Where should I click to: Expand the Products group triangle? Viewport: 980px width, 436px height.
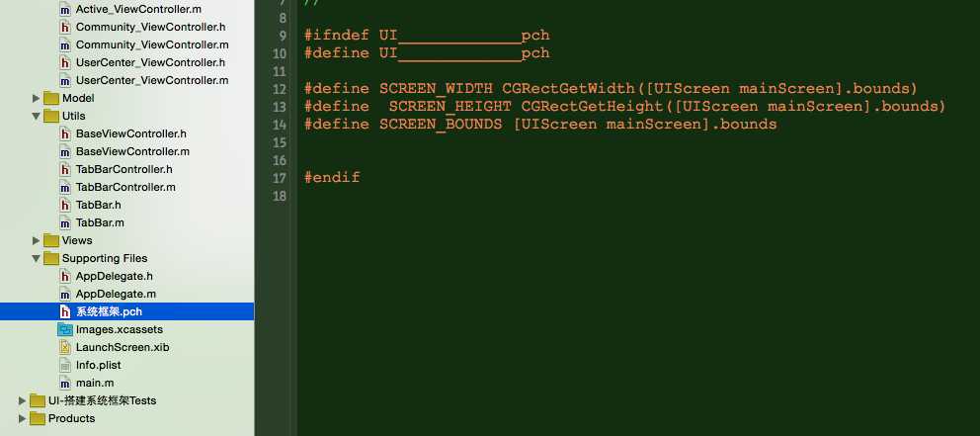tap(23, 418)
